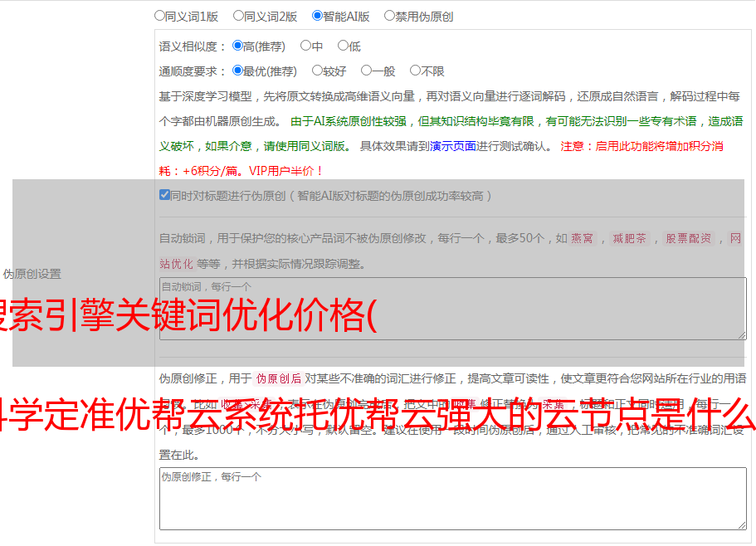This screenshot has height=546, width=756.
Task: Choose 较好 for 通顺度要求
Action: (317, 71)
